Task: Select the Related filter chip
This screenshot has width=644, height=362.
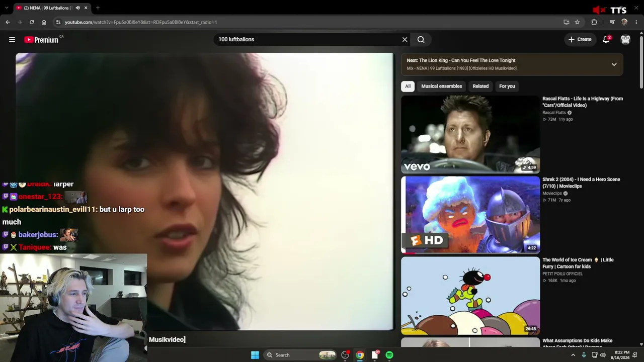Action: click(480, 86)
